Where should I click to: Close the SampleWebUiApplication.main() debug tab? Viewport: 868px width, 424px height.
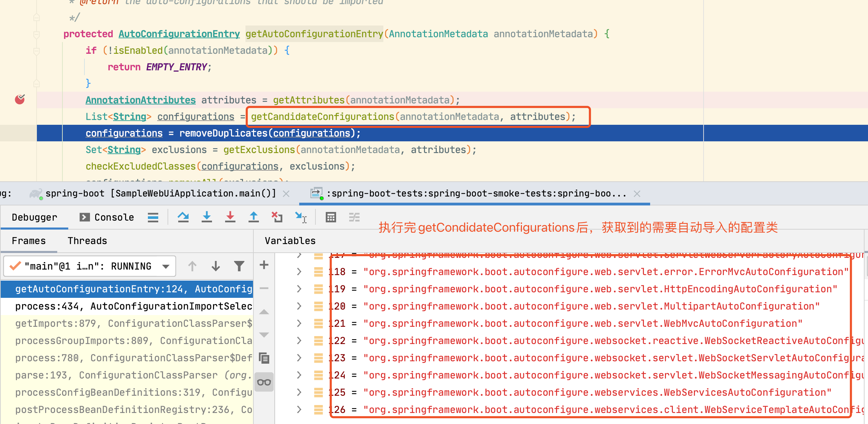click(286, 194)
